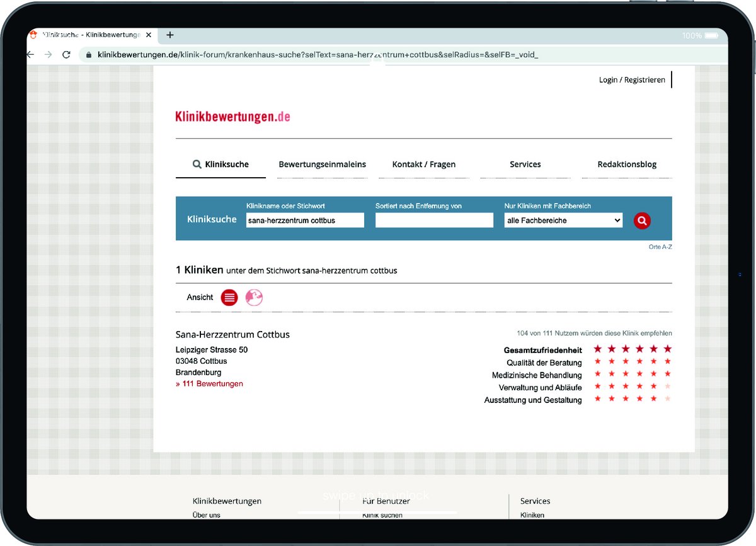The width and height of the screenshot is (756, 546).
Task: Open the Services navigation item
Action: [x=525, y=165]
